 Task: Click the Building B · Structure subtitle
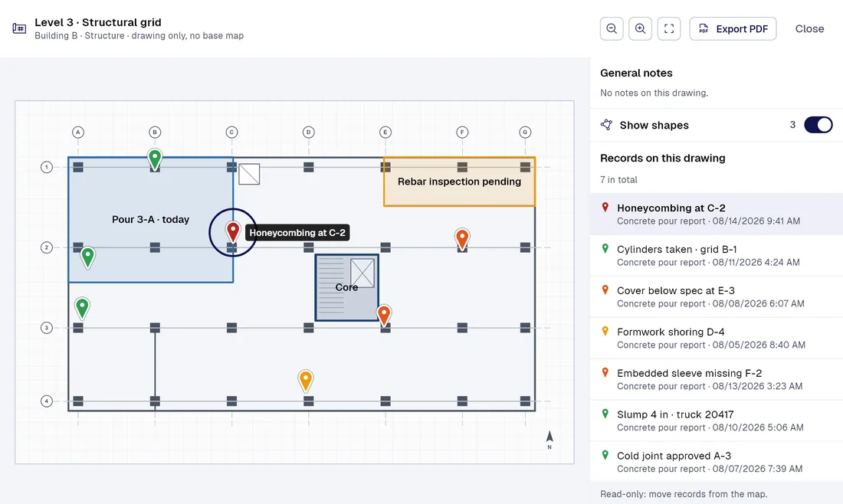[139, 35]
